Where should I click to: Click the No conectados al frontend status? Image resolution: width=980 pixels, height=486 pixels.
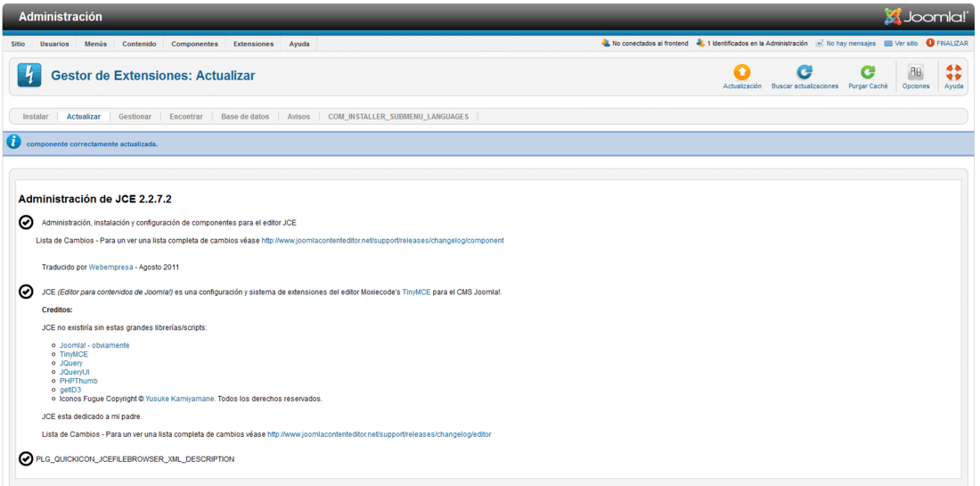[644, 44]
